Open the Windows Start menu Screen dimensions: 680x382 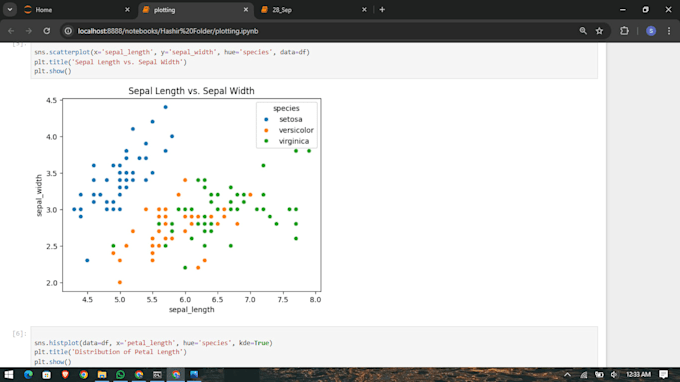point(9,375)
